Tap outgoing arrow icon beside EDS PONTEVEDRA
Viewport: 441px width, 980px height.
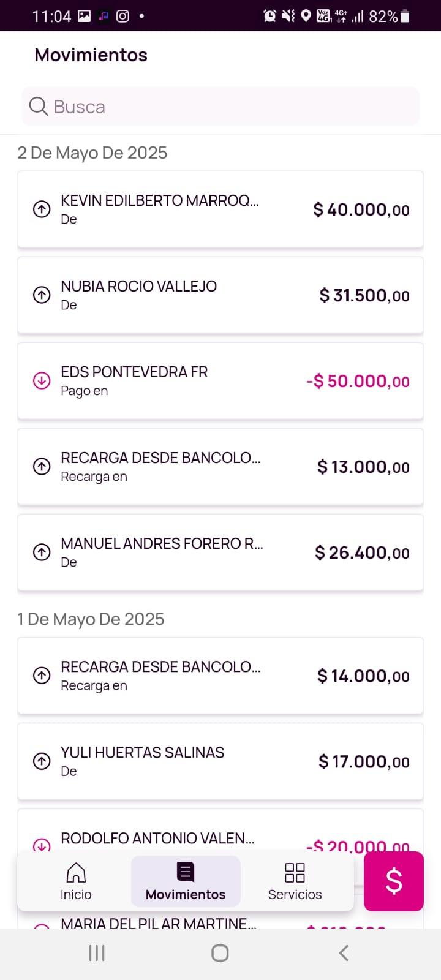[42, 381]
